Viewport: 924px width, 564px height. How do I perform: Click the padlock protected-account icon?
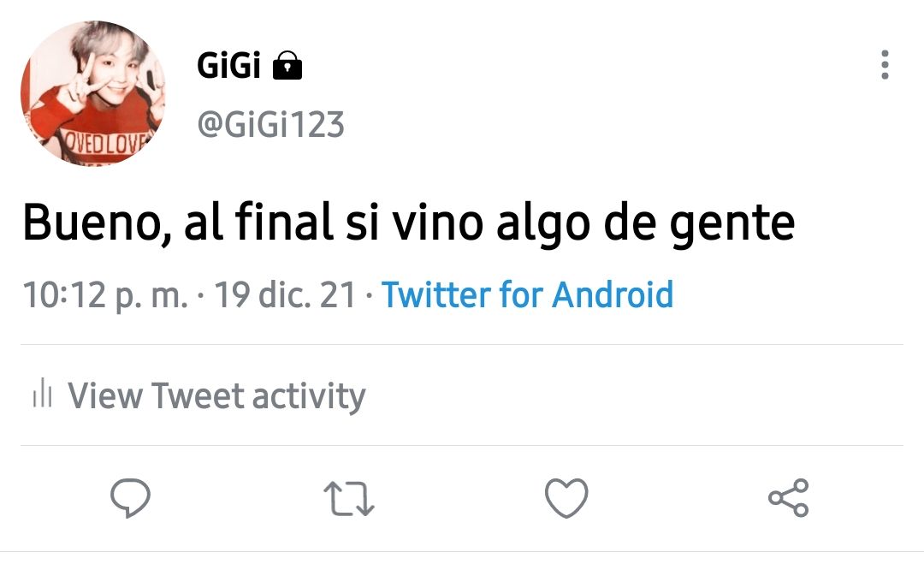[287, 65]
